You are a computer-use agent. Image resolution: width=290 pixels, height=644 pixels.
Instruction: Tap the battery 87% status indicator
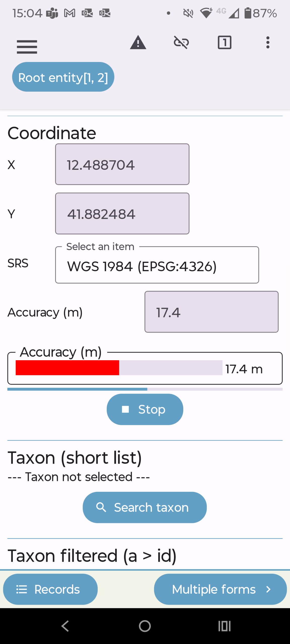click(x=261, y=13)
